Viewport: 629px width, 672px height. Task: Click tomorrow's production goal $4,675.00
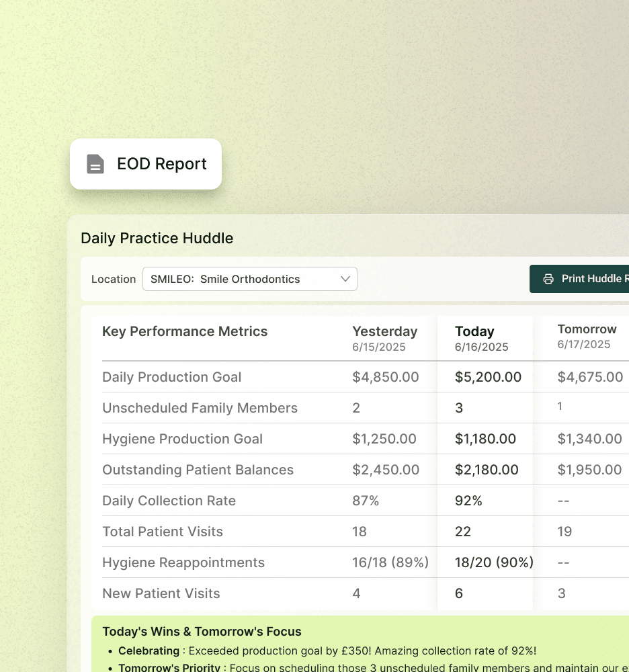pyautogui.click(x=590, y=377)
